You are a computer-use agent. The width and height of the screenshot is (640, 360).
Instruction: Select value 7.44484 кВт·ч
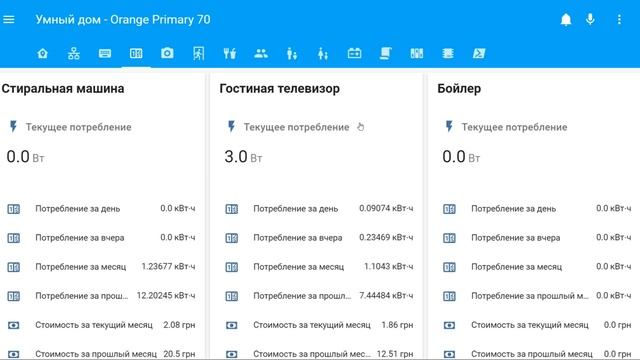pyautogui.click(x=386, y=296)
